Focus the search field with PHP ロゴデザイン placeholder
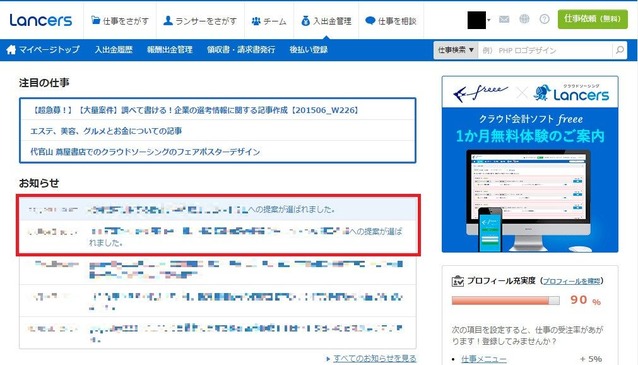Screen dimensions: 638x365 [545, 50]
